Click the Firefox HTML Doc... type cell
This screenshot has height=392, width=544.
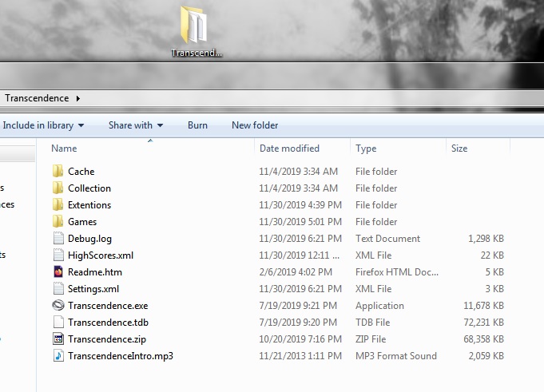click(397, 272)
